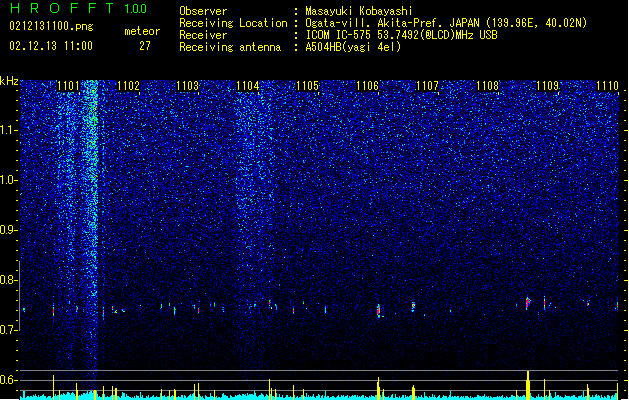
Task: Click the HROFFT 1.0.0 title text
Action: coord(79,8)
